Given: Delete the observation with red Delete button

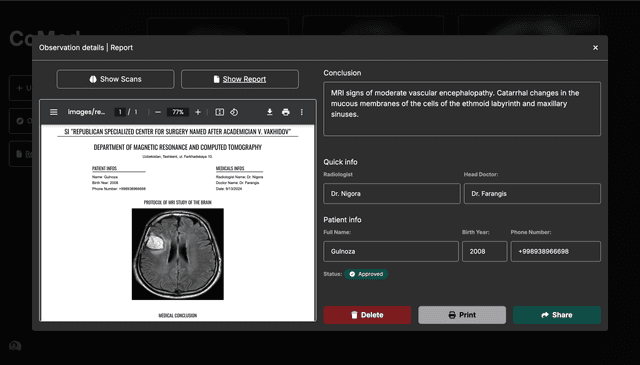Looking at the screenshot, I should point(367,315).
